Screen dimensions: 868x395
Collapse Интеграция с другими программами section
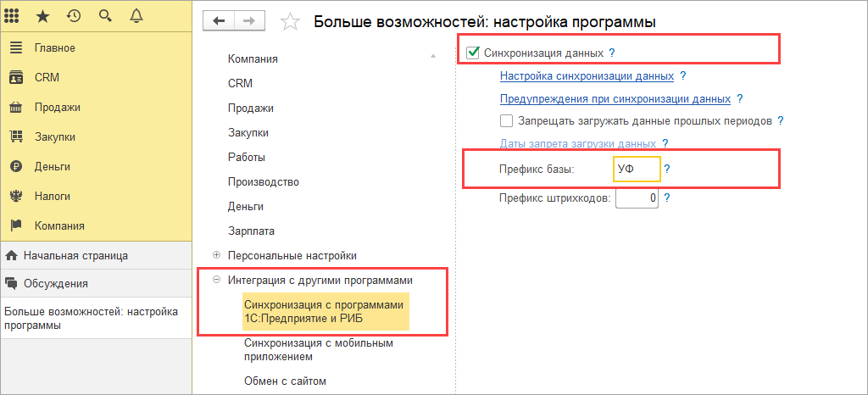pyautogui.click(x=217, y=280)
